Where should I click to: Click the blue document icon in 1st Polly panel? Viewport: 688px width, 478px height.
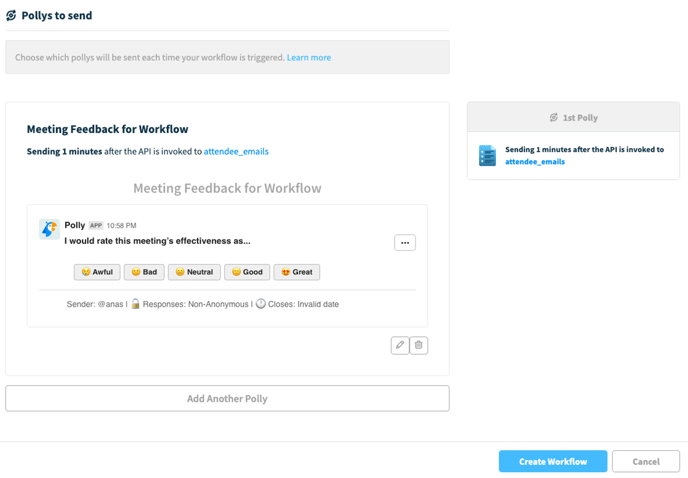[x=487, y=155]
